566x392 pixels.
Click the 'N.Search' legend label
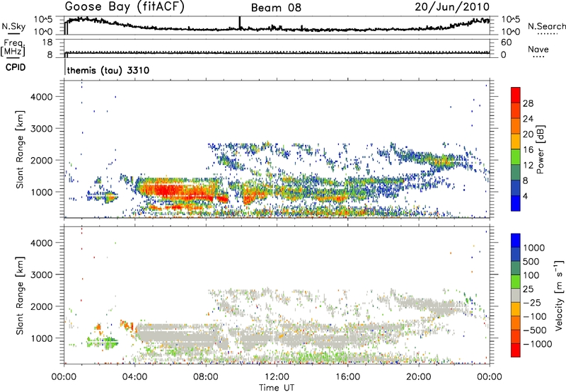pos(546,26)
